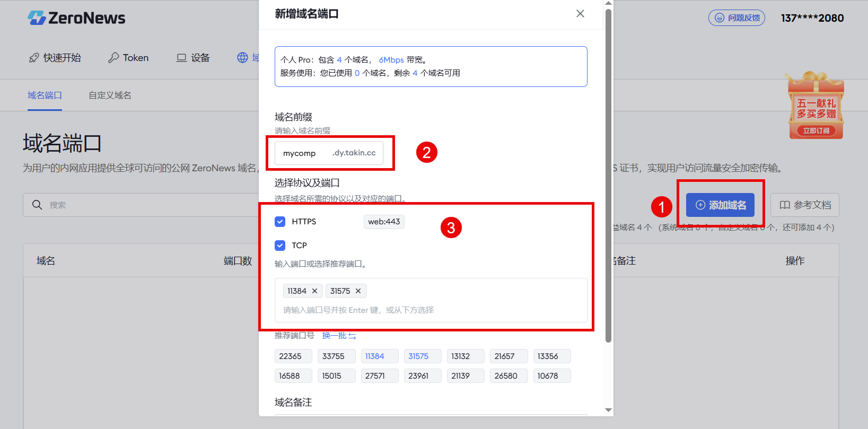Click the dialog's vertical scrollbar thumb
Viewport: 868px width, 429px height.
tap(608, 175)
